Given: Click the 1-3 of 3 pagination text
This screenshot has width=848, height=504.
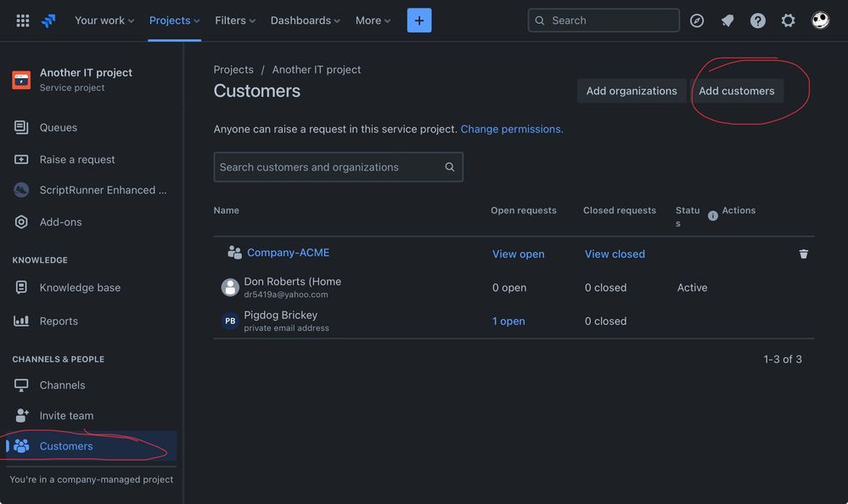Looking at the screenshot, I should click(783, 359).
